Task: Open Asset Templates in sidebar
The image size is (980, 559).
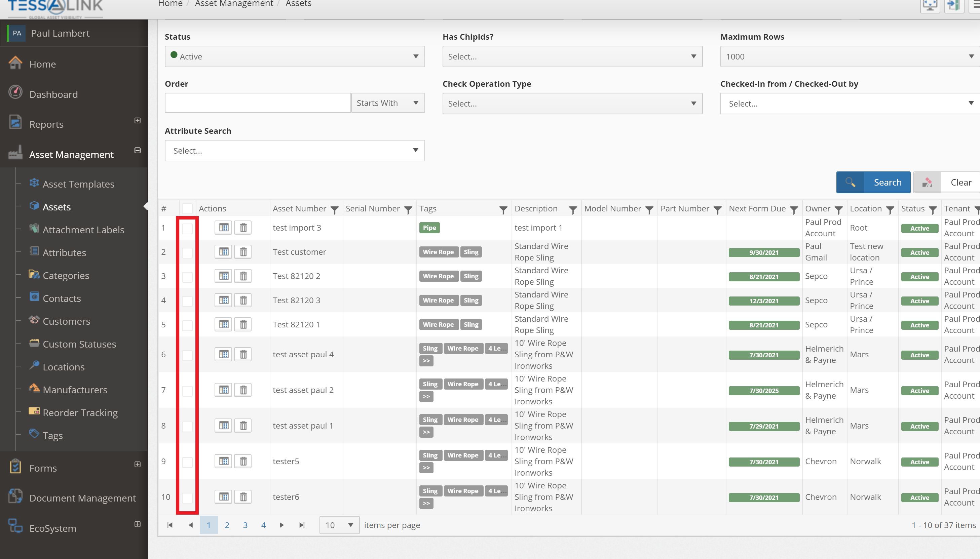Action: pyautogui.click(x=78, y=184)
